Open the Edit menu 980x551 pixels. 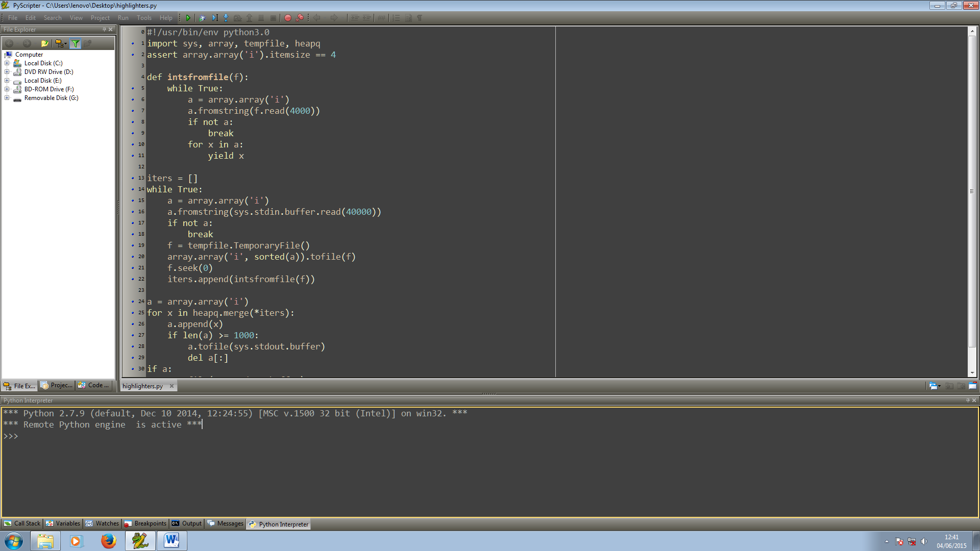pyautogui.click(x=31, y=18)
